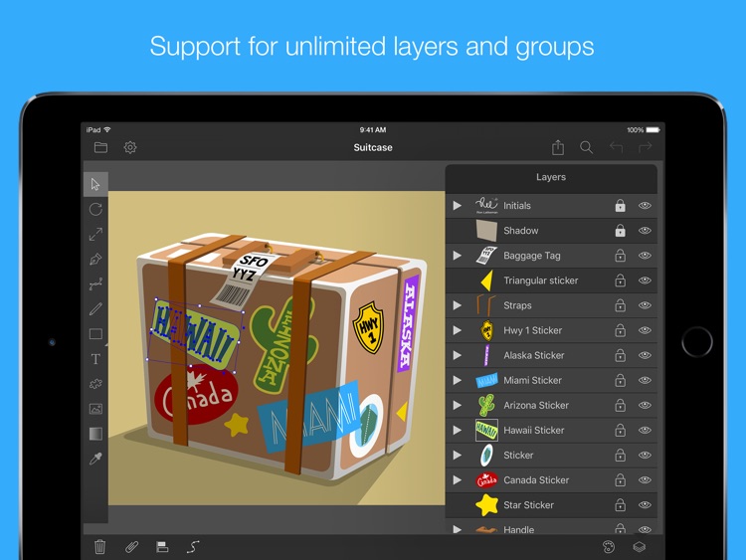This screenshot has width=746, height=560.
Task: Select the Star Sticker layer row
Action: [528, 505]
